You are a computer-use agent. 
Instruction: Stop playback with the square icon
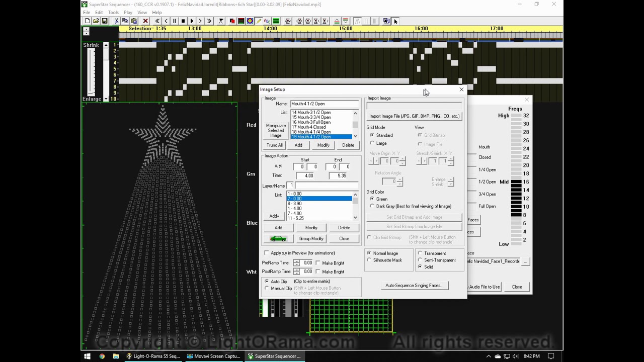click(183, 21)
